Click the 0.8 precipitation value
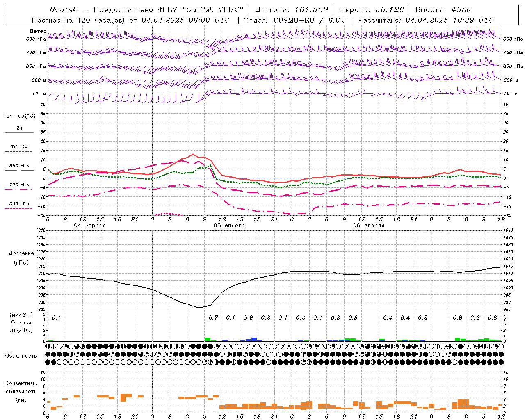The height and width of the screenshot is (420, 525). click(493, 317)
